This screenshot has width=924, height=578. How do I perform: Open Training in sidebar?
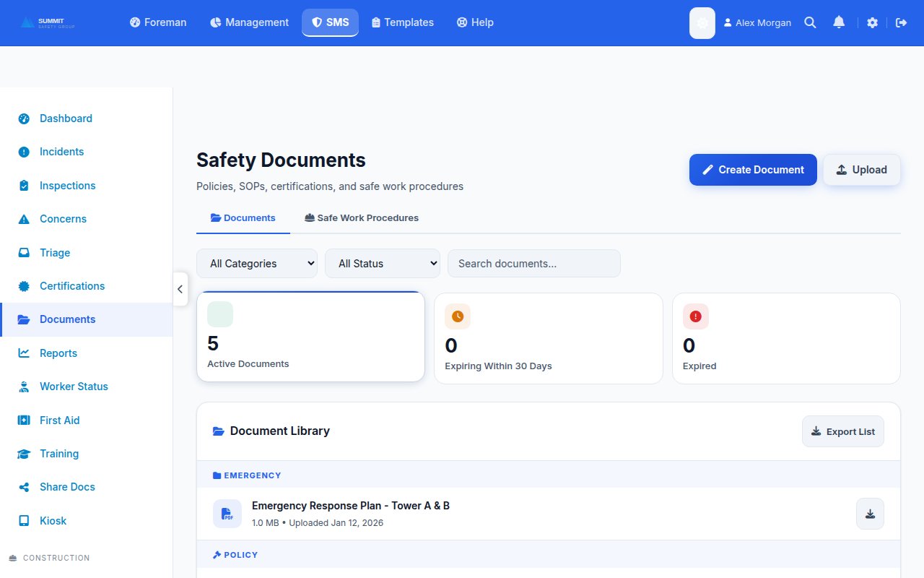point(87,454)
